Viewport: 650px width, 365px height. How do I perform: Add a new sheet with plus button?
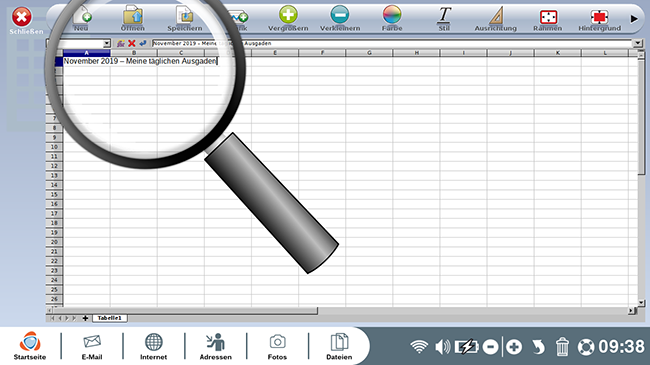pyautogui.click(x=85, y=318)
